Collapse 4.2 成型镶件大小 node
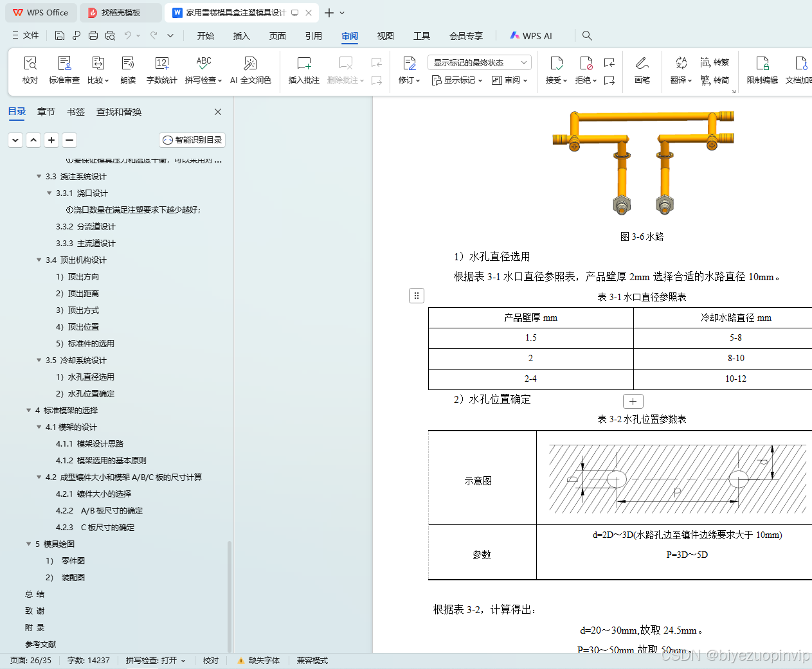The width and height of the screenshot is (812, 669). coord(39,477)
